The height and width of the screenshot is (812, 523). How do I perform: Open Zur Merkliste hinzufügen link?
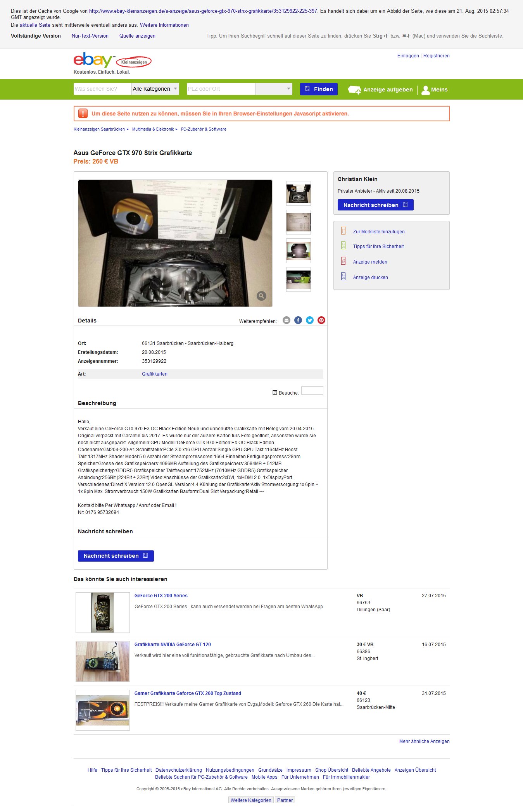[x=379, y=232]
